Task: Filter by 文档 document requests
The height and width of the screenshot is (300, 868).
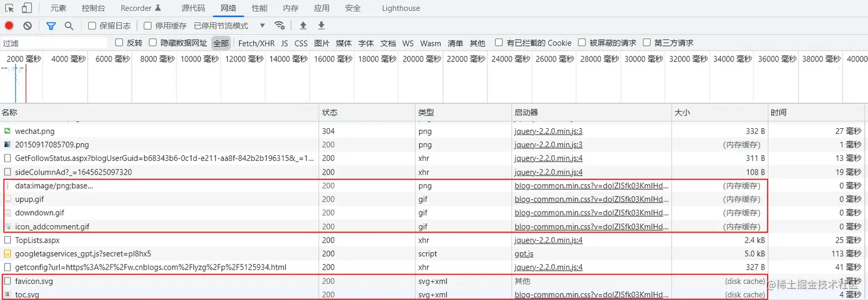Action: click(388, 43)
